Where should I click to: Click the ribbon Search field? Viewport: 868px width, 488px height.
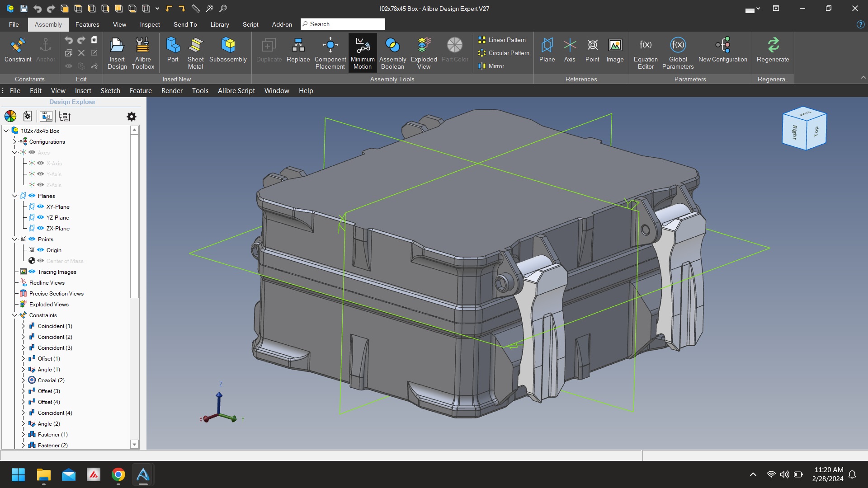[x=343, y=24]
